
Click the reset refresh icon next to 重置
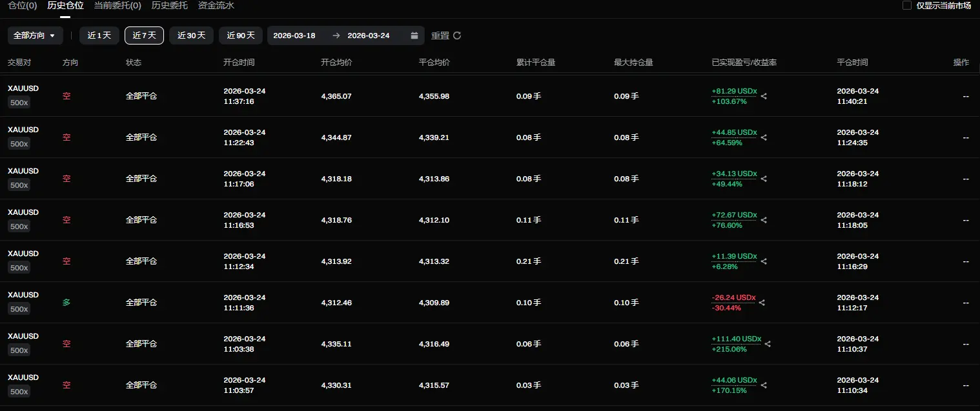point(457,35)
